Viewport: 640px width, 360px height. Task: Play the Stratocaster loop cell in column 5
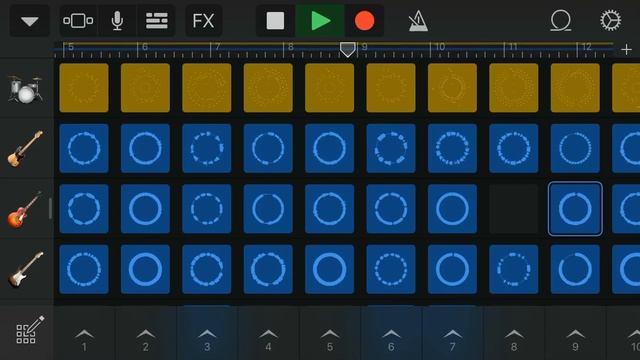330,269
